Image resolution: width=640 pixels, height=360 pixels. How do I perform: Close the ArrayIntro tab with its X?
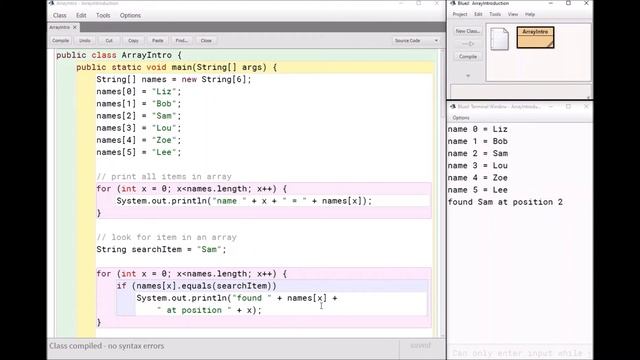pyautogui.click(x=75, y=27)
